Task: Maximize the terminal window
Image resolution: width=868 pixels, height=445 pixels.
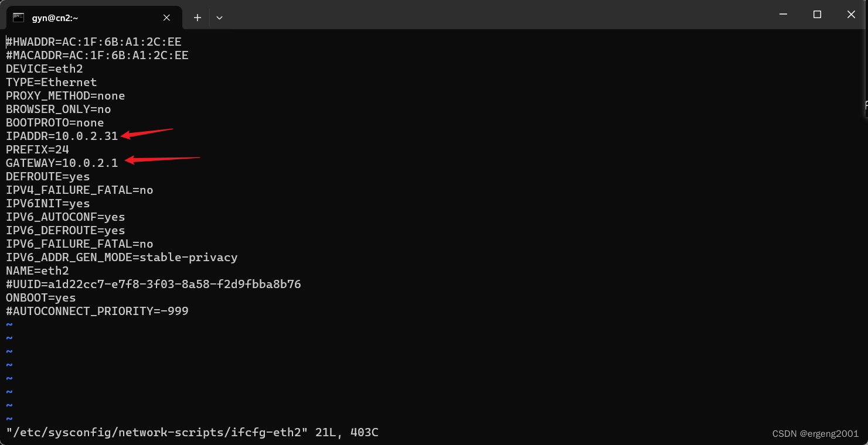Action: pos(817,15)
